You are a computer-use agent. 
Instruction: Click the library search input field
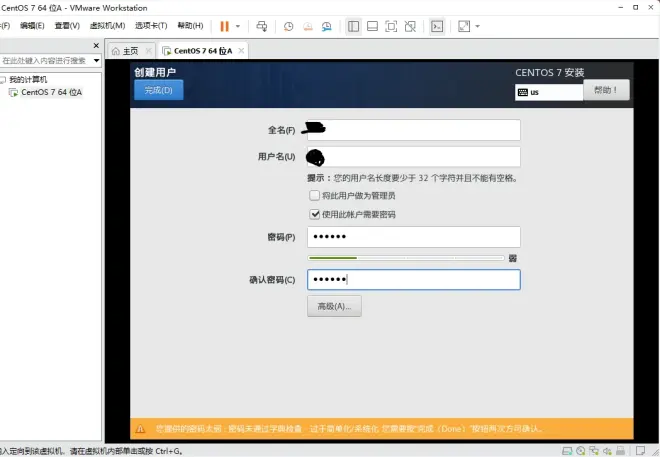(x=45, y=61)
